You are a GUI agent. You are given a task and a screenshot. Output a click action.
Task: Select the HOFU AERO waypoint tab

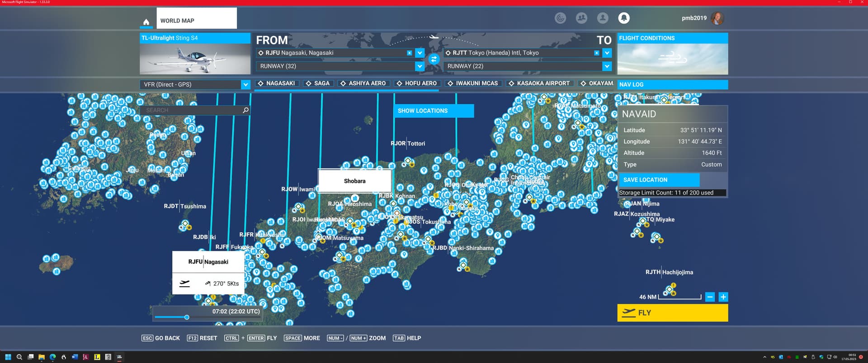pyautogui.click(x=416, y=84)
